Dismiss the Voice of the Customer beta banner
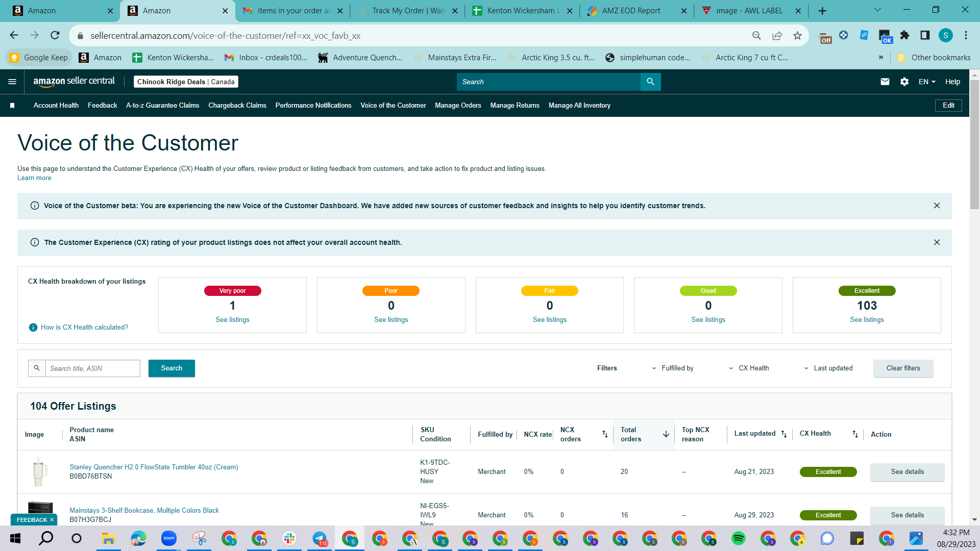 coord(937,206)
